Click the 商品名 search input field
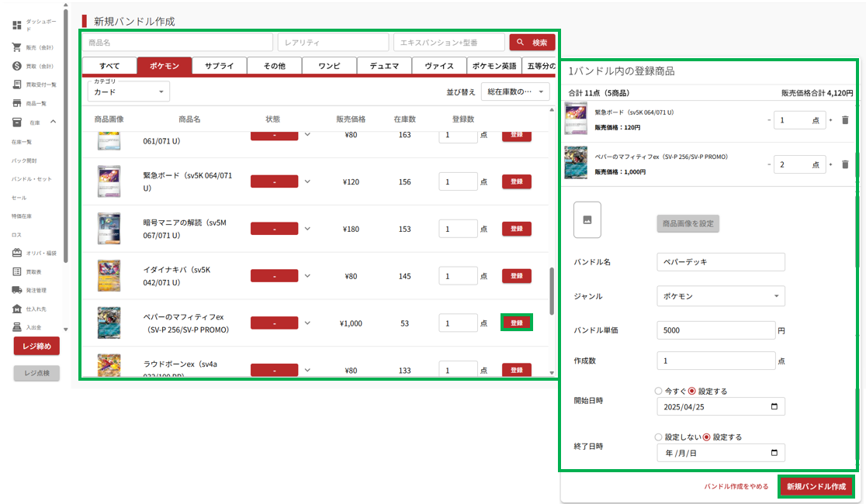The height and width of the screenshot is (504, 866). click(x=178, y=43)
